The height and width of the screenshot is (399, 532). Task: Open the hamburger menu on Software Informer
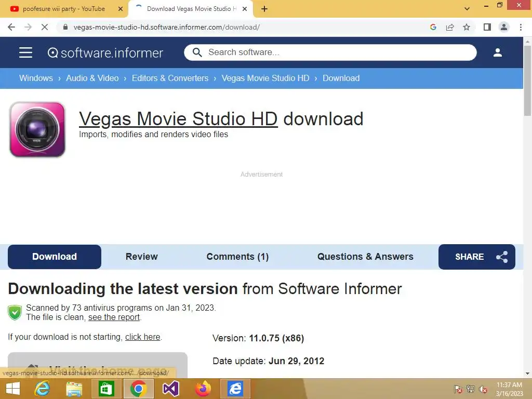pyautogui.click(x=25, y=52)
